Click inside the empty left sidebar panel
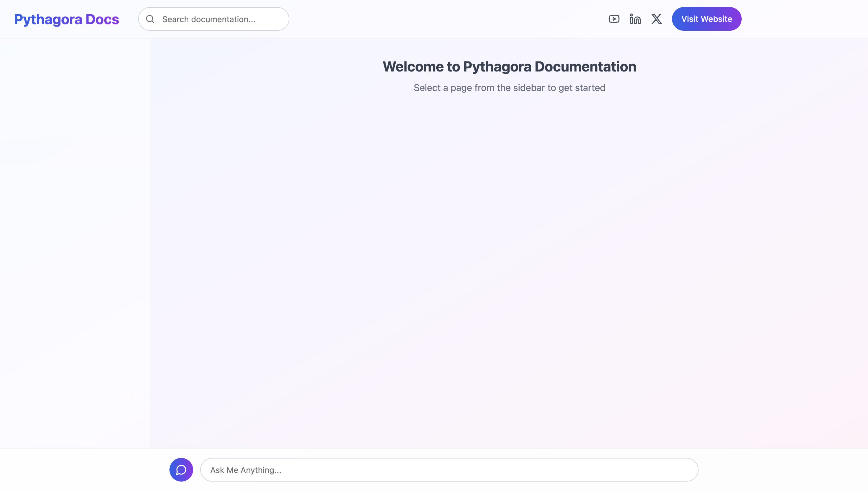868x491 pixels. 75,236
